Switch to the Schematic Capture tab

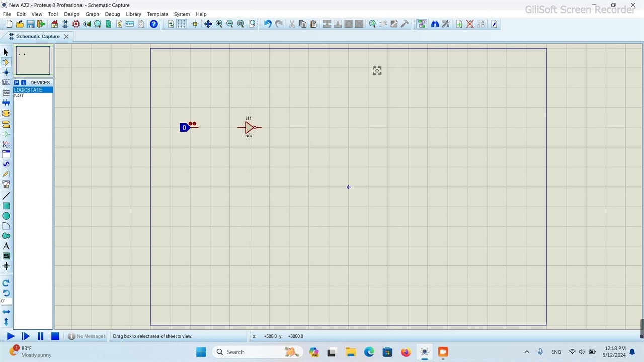tap(37, 36)
